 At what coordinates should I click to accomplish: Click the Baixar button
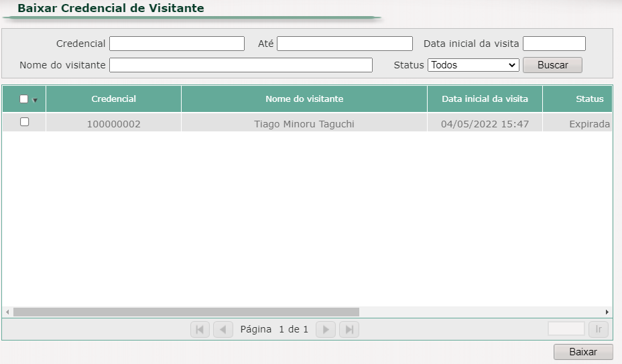583,352
